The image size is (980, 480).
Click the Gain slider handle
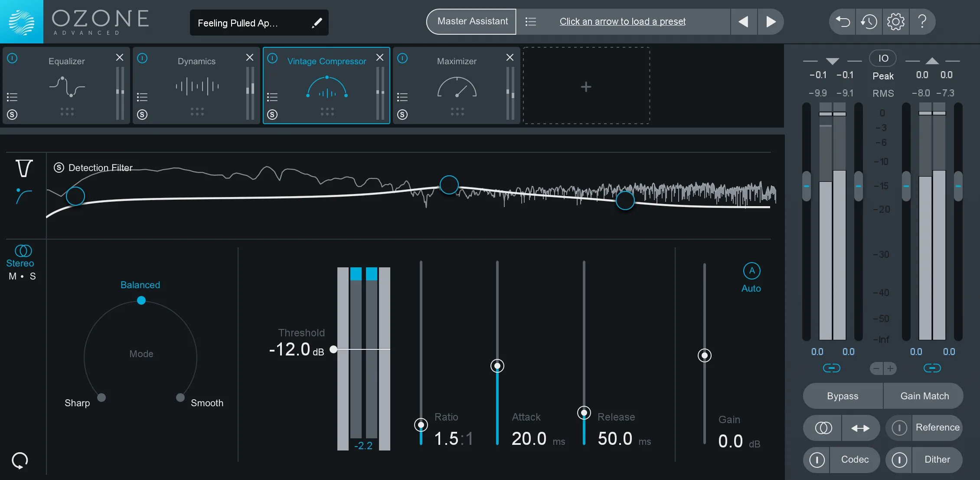click(705, 355)
